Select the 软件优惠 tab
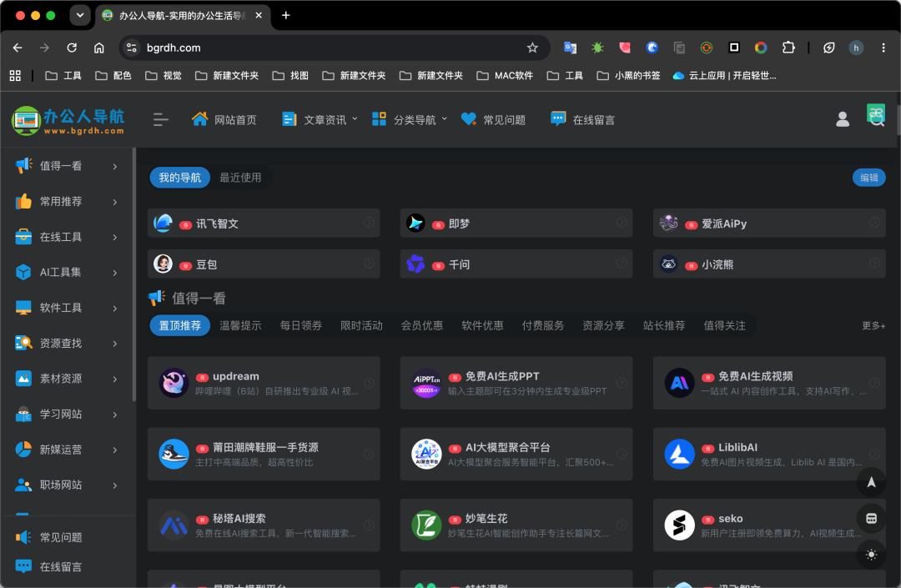Screen dimensions: 901x588 point(483,325)
